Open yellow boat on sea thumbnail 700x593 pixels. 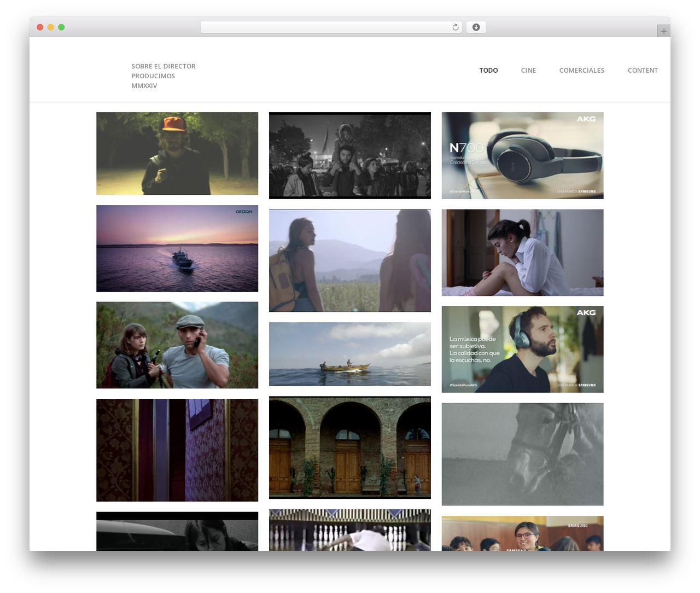tap(350, 354)
